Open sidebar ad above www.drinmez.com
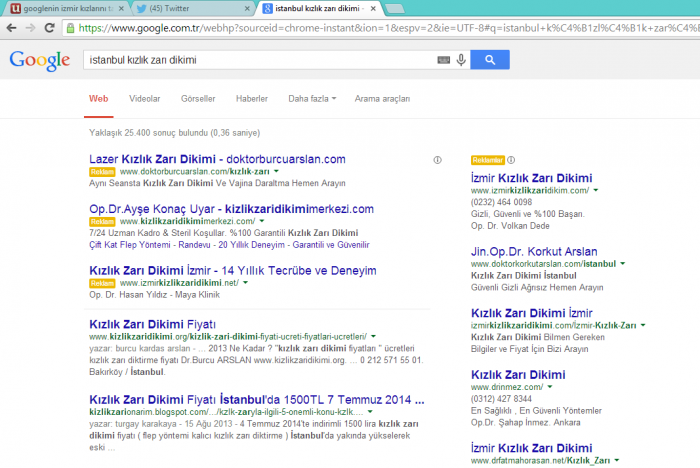This screenshot has width=700, height=468. click(x=518, y=375)
